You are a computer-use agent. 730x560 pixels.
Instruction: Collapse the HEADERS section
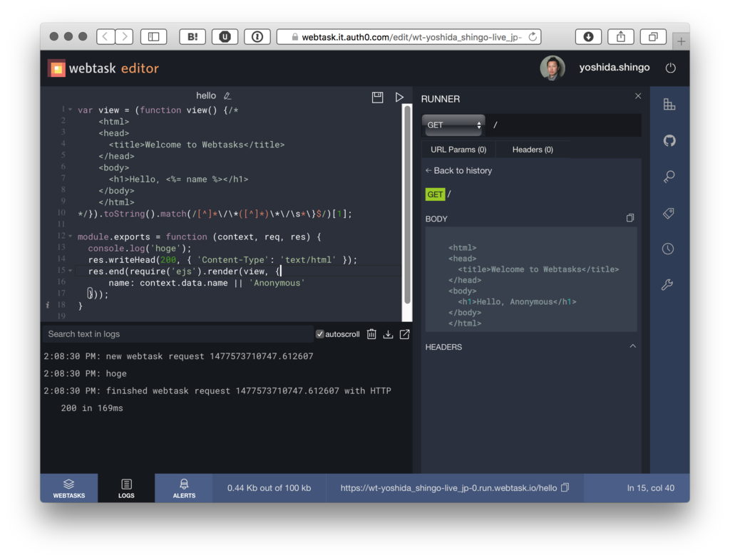[633, 346]
